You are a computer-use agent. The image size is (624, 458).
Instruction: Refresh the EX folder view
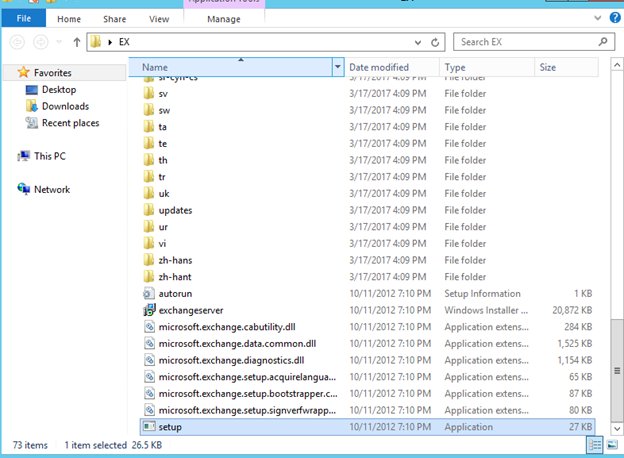[436, 43]
